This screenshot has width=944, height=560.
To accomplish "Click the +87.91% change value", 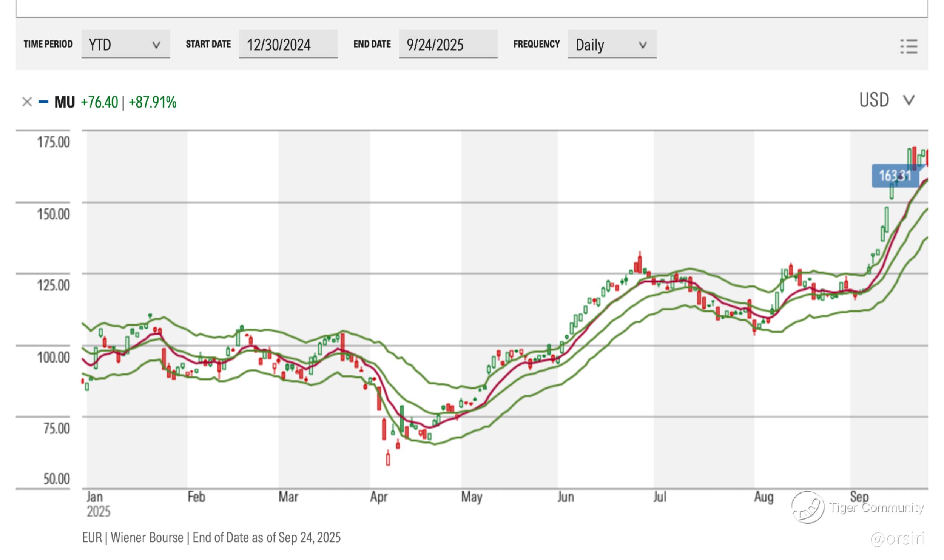I will point(153,102).
